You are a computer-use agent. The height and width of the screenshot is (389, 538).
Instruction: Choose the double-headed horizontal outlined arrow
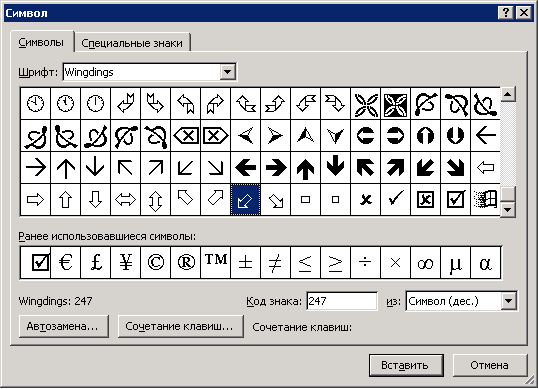125,200
